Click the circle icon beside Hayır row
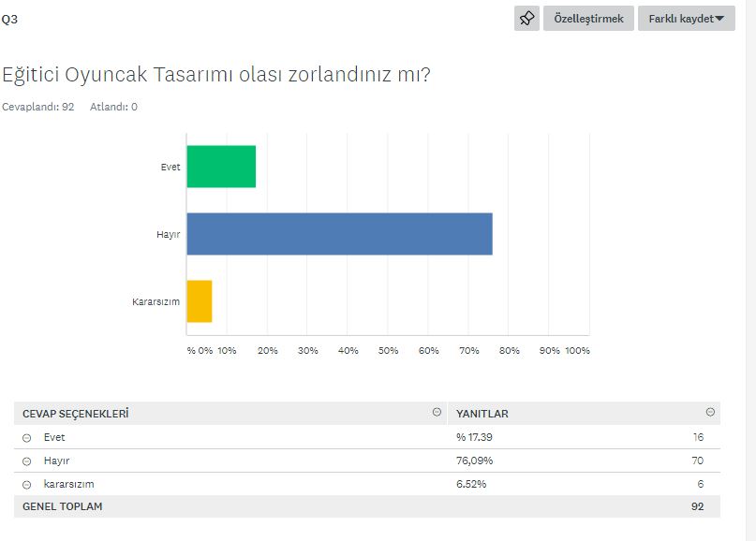 pos(26,461)
